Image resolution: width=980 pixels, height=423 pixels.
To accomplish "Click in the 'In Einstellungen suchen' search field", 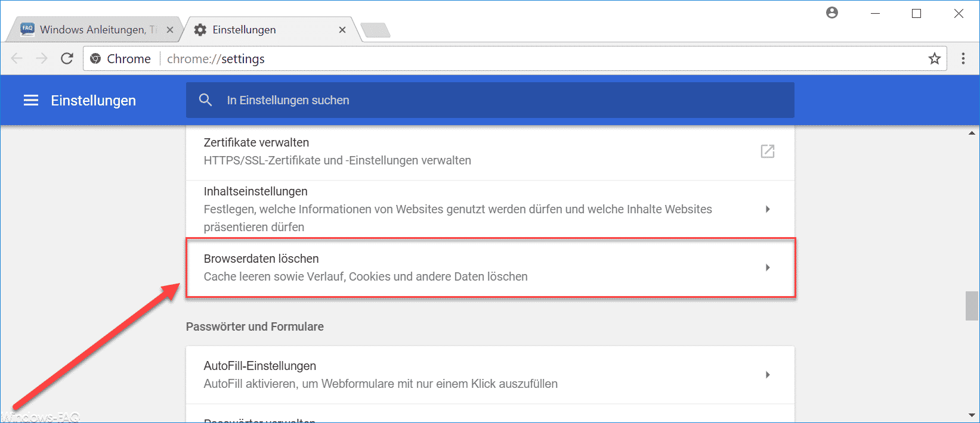I will click(x=490, y=100).
